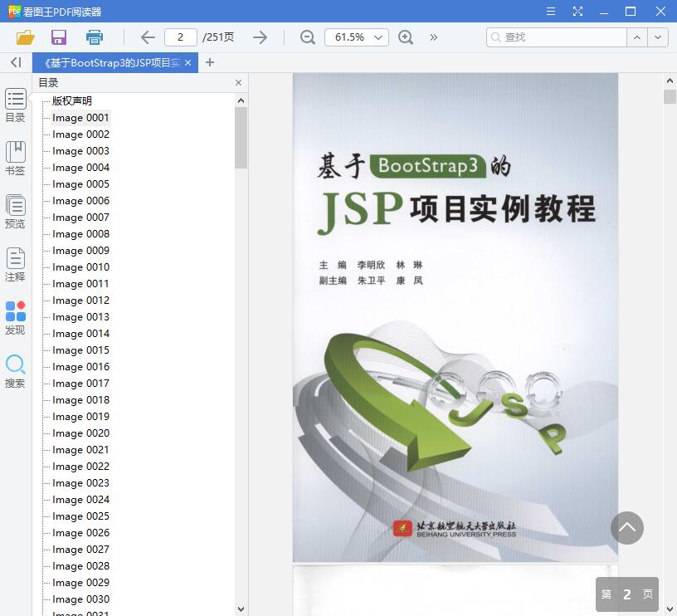This screenshot has height=616, width=677.
Task: Click the save icon in the toolbar
Action: click(x=58, y=37)
